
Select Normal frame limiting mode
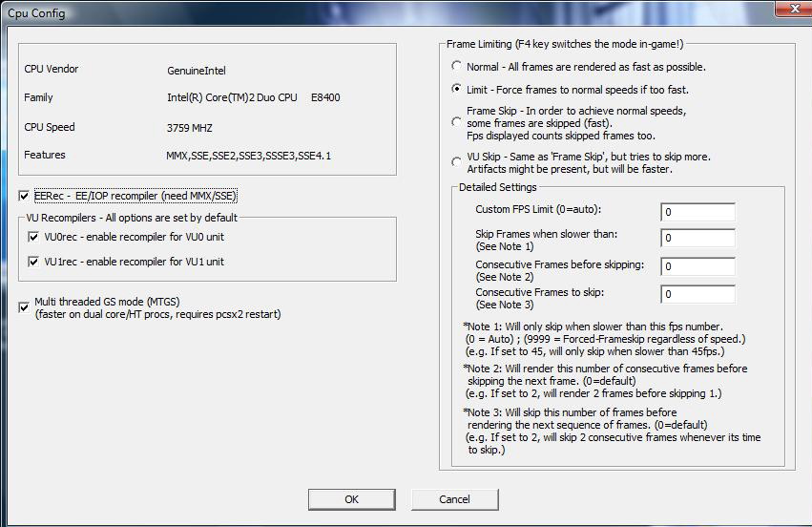point(456,66)
